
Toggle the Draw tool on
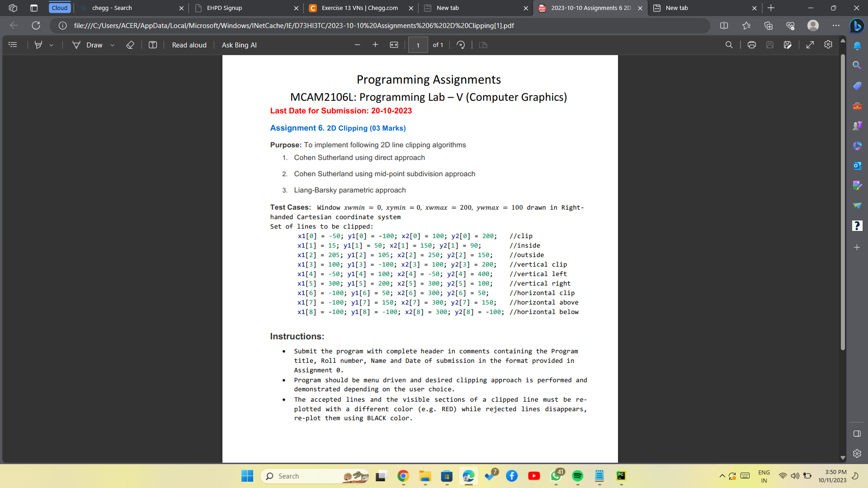[88, 45]
